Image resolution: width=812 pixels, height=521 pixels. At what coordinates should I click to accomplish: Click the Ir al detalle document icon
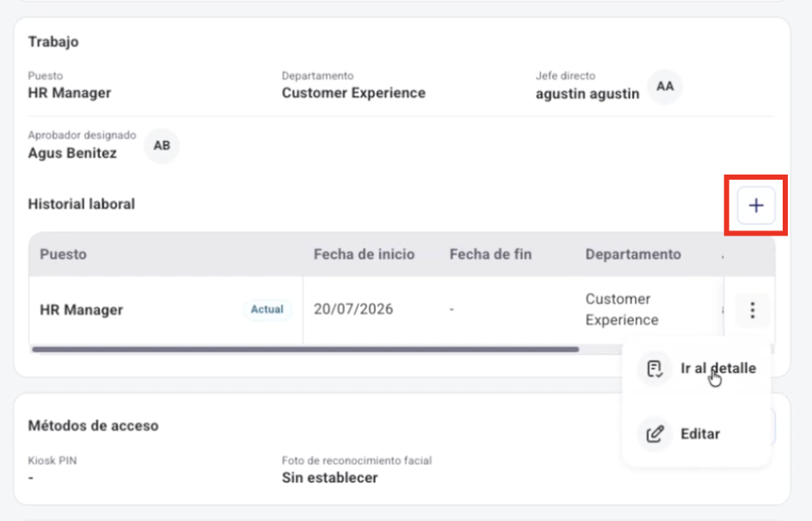click(x=655, y=368)
